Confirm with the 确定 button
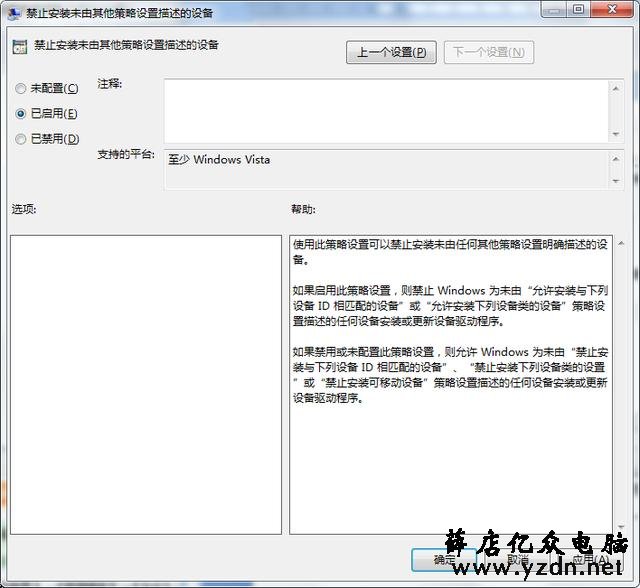 444,560
